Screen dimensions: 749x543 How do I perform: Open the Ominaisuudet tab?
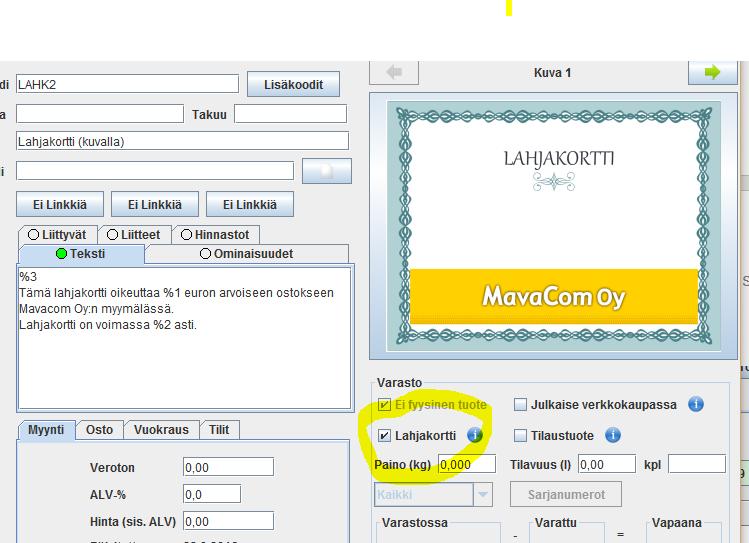pos(246,254)
